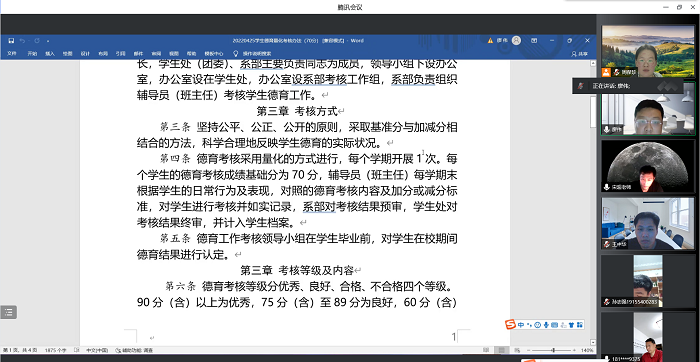Switch to the 布局 (Layout) ribbon tab
Image resolution: width=700 pixels, height=362 pixels.
point(103,54)
